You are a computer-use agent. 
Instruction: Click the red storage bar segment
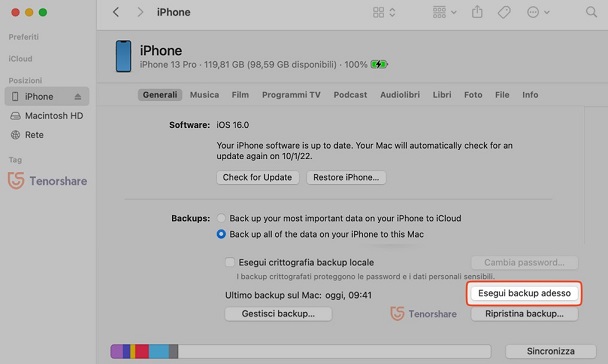[142, 351]
